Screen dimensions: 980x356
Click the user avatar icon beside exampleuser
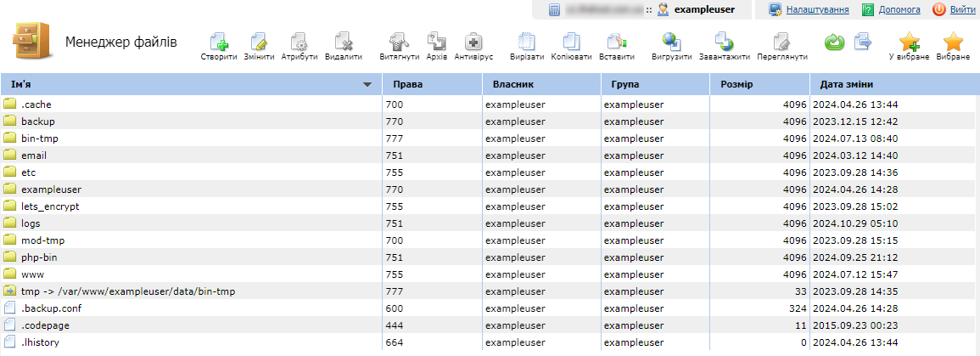pyautogui.click(x=664, y=9)
